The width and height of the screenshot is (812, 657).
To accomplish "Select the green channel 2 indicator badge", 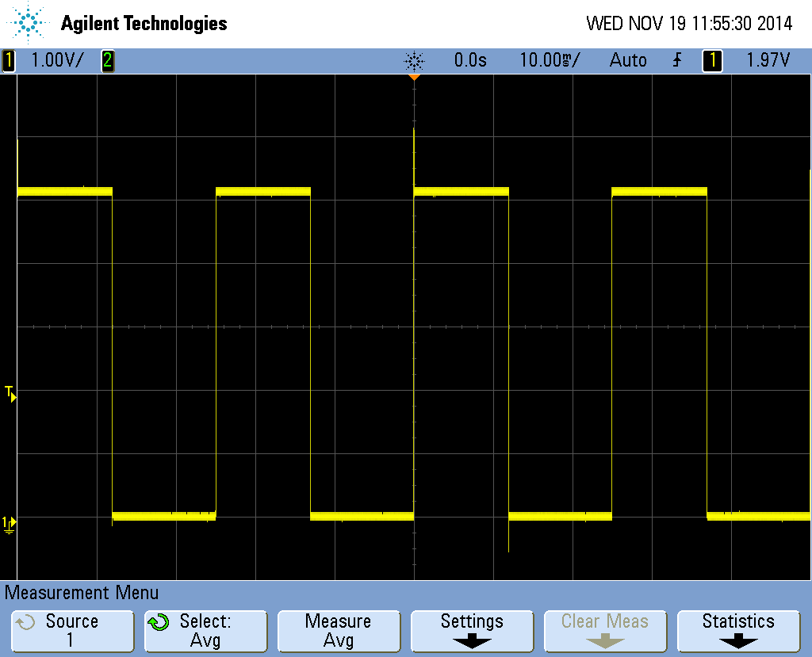I will (107, 60).
